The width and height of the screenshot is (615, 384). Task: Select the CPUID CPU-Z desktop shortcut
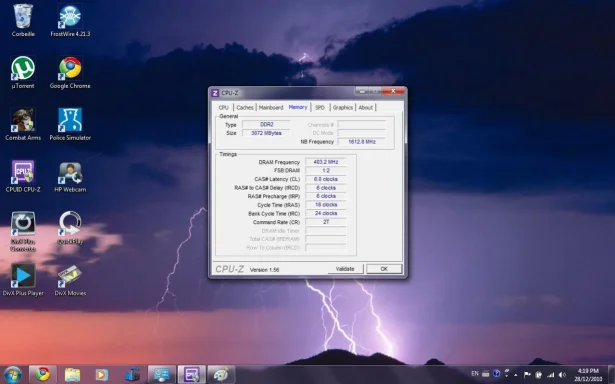coord(23,176)
